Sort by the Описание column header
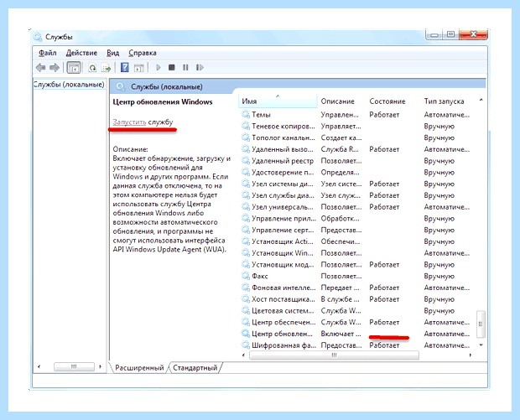Image resolution: width=520 pixels, height=420 pixels. click(x=338, y=101)
